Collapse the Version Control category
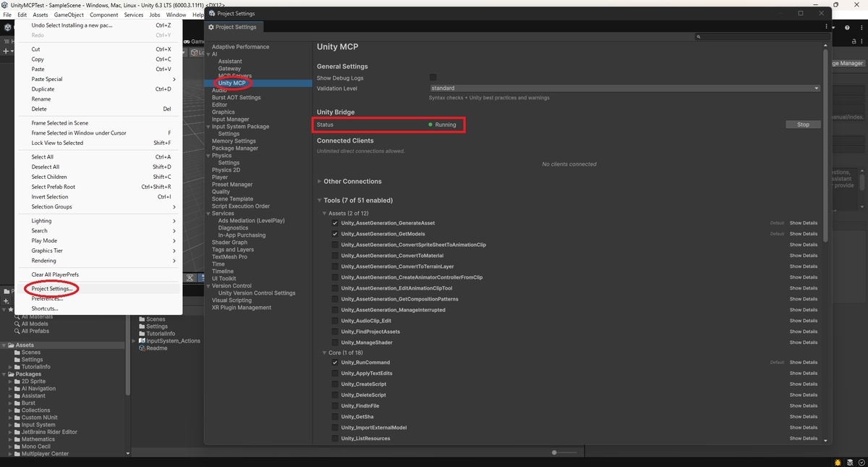This screenshot has height=467, width=868. (x=208, y=286)
